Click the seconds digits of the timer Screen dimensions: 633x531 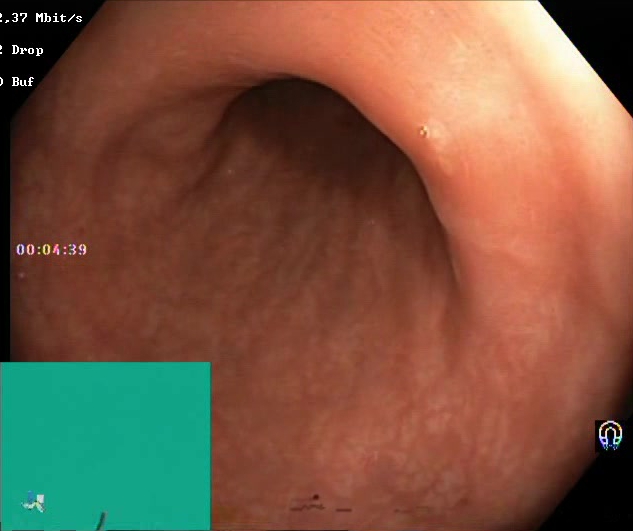point(78,250)
